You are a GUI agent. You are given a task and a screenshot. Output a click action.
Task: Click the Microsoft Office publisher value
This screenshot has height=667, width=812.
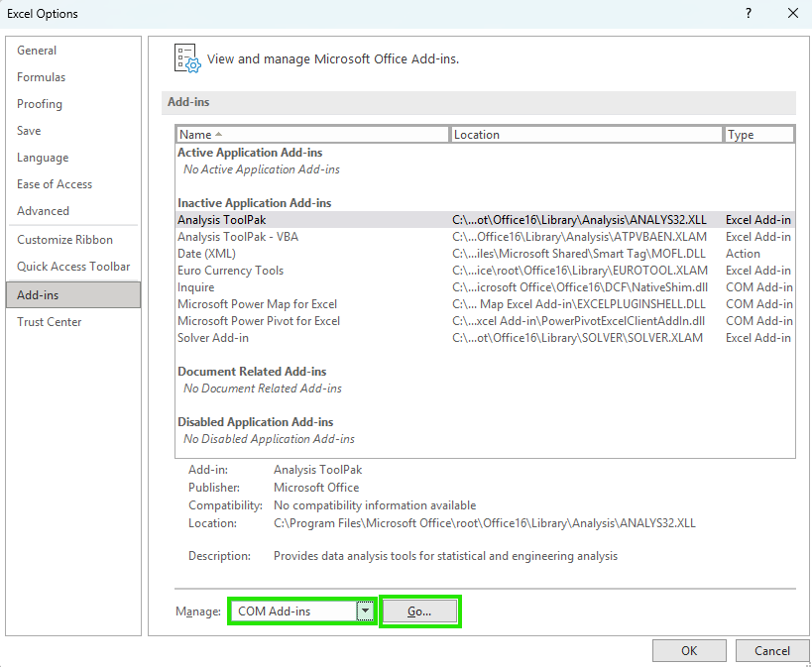point(316,488)
